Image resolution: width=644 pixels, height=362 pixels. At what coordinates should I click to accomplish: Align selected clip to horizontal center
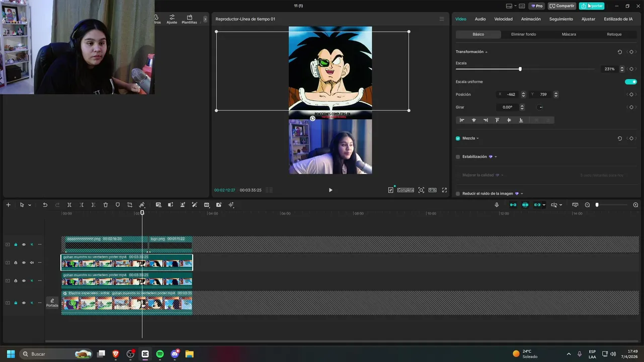(x=473, y=120)
